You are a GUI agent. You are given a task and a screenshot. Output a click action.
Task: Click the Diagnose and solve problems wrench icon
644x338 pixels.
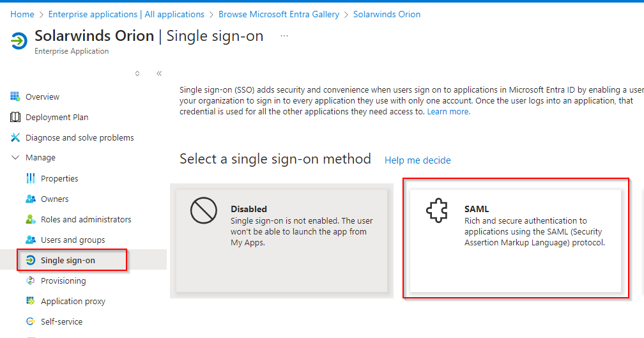tap(15, 137)
